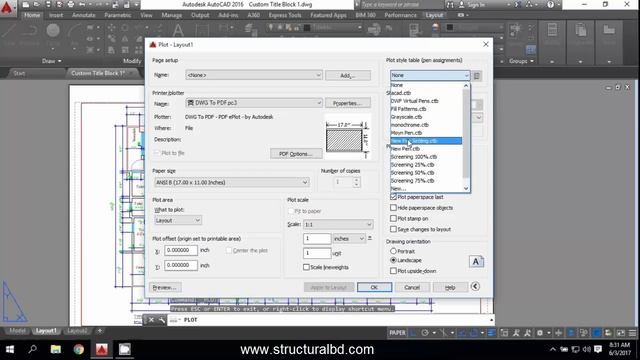Expand the Draw panel flyout
This screenshot has height=360, width=640.
(x=52, y=61)
